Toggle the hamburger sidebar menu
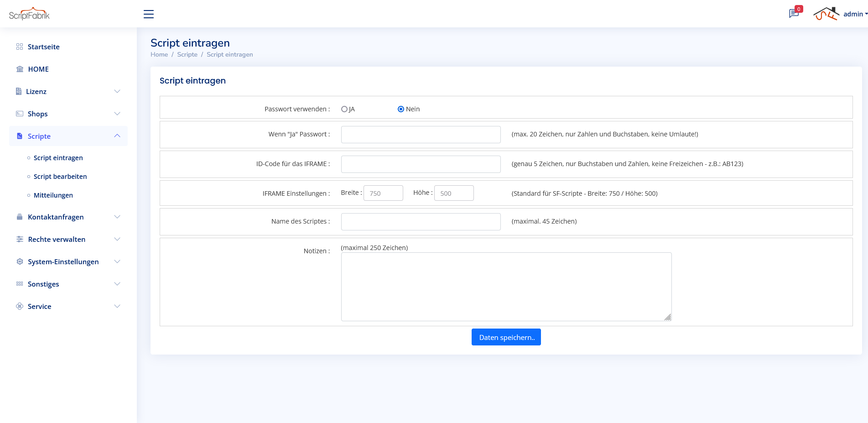868x423 pixels. (x=149, y=14)
